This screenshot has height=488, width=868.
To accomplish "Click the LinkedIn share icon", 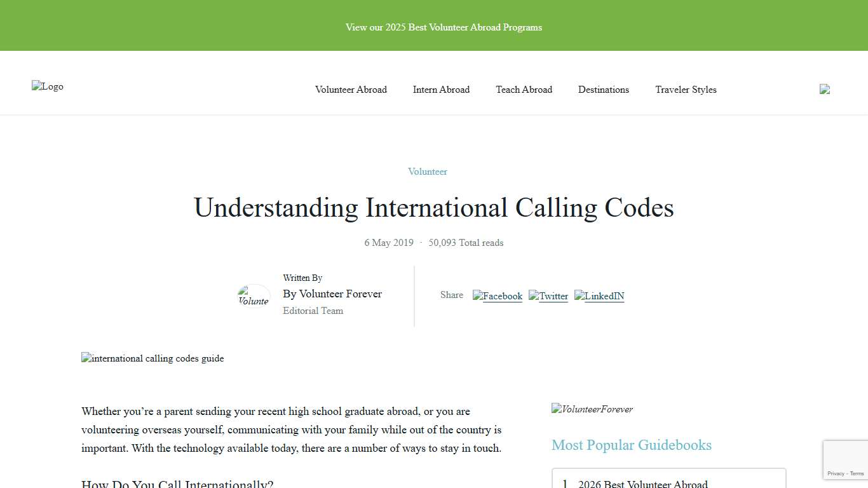I will pyautogui.click(x=599, y=295).
